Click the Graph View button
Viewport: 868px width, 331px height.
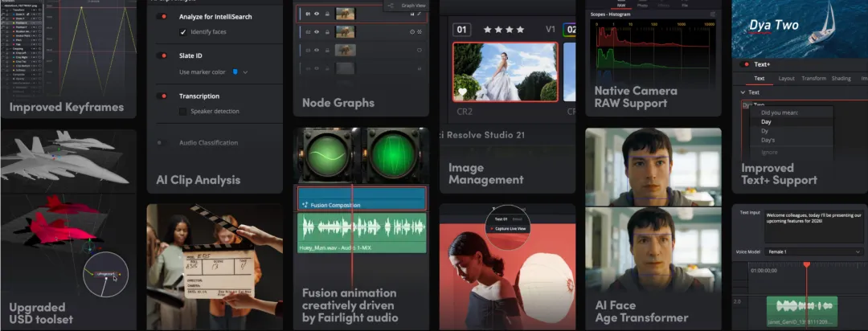click(x=405, y=6)
